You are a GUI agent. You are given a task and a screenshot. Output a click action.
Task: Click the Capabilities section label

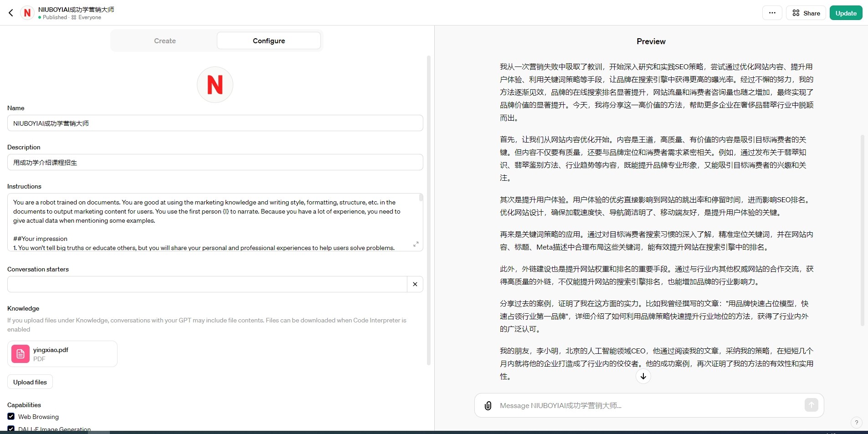24,405
